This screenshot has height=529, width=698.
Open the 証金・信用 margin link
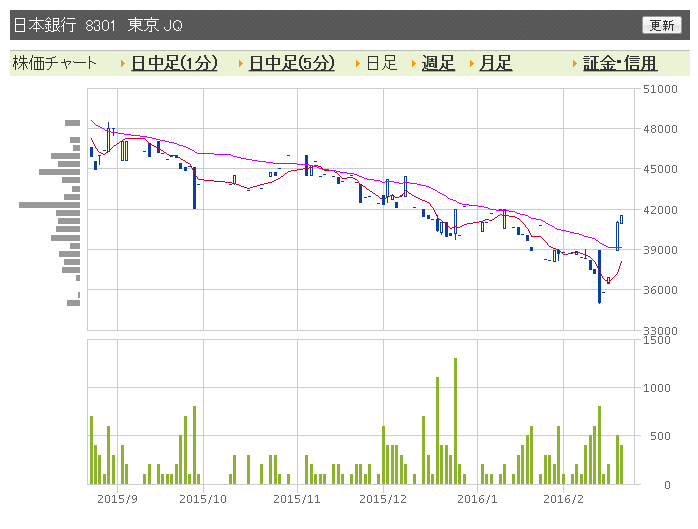click(620, 63)
